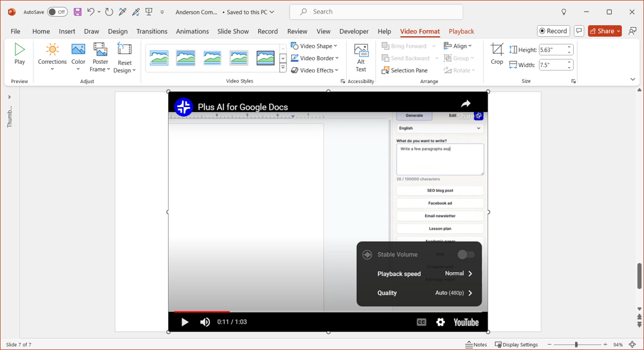644x350 pixels.
Task: Switch to the Developer tab
Action: pos(354,31)
